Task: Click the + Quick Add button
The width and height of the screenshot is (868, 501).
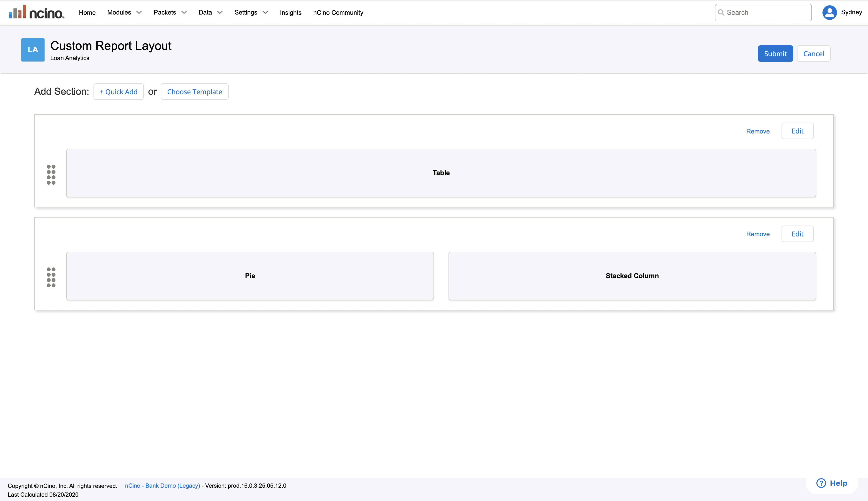Action: click(x=118, y=92)
